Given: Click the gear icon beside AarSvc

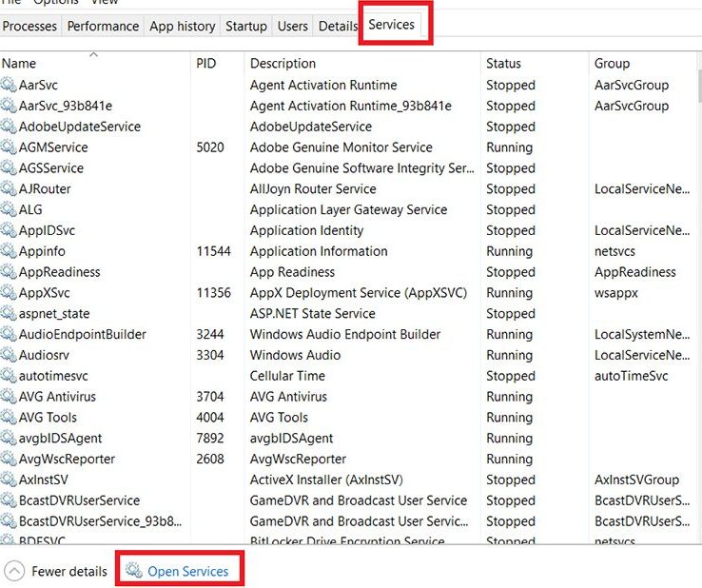Looking at the screenshot, I should 9,85.
